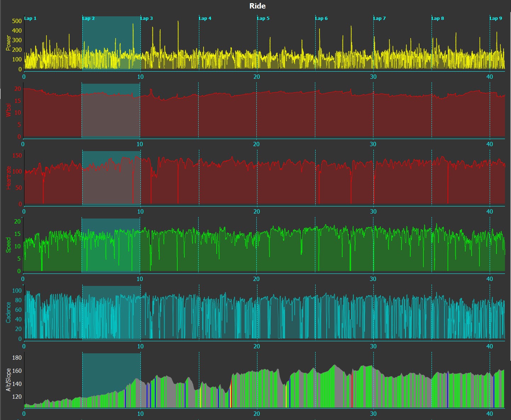
Task: Click the highlighted selection in the Cadence chart
Action: click(111, 312)
